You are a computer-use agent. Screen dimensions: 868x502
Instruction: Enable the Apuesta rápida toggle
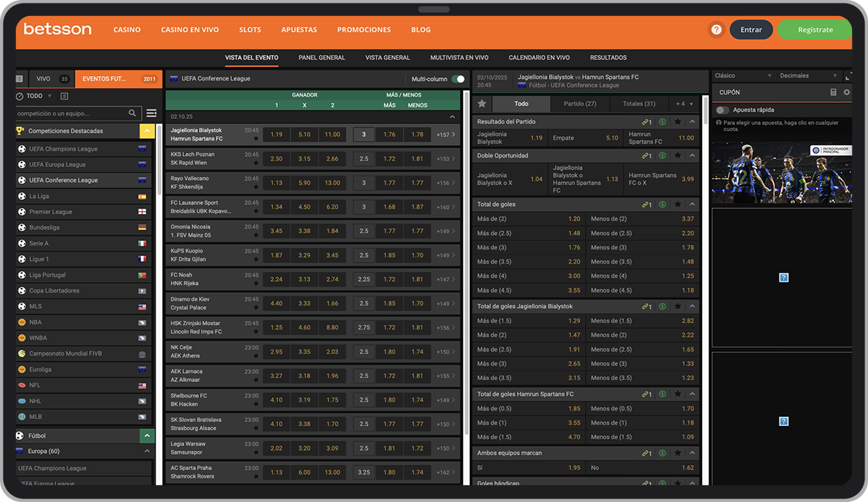[x=722, y=110]
